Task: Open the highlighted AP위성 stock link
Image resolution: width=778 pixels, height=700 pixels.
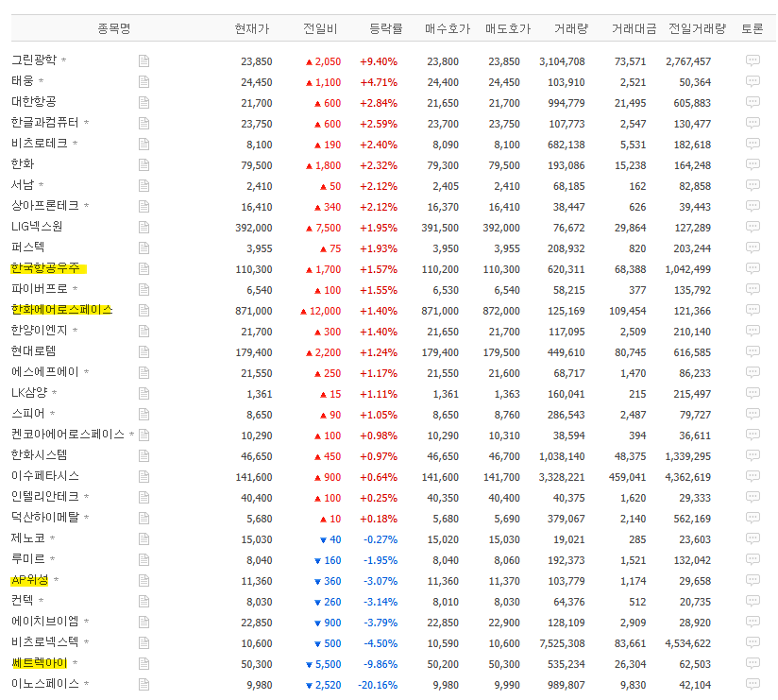Action: point(30,580)
